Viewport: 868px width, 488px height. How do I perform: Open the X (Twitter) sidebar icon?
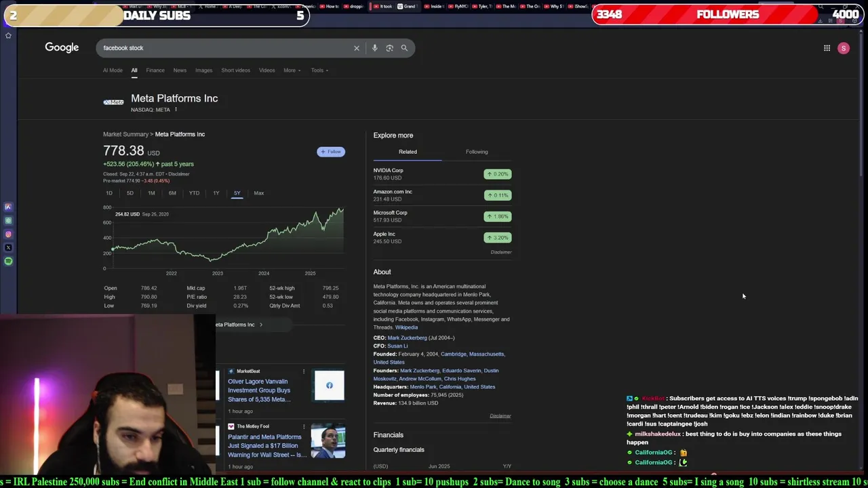pyautogui.click(x=8, y=248)
